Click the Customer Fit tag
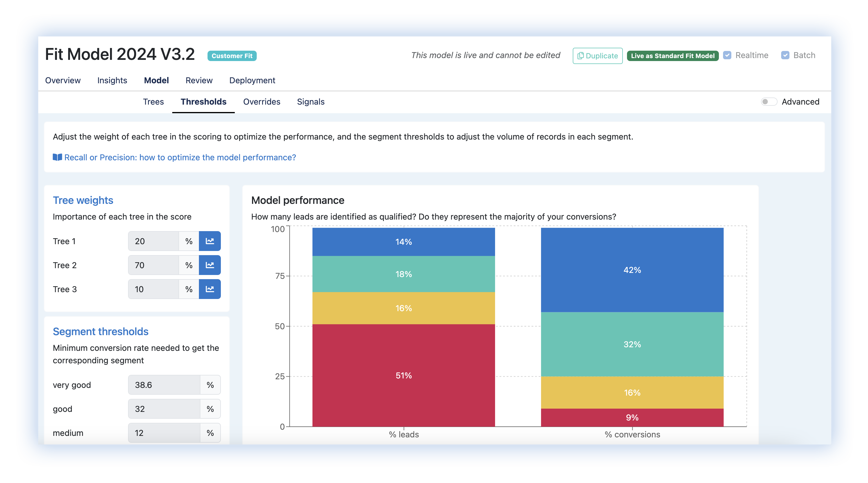This screenshot has height=483, width=868. 232,56
